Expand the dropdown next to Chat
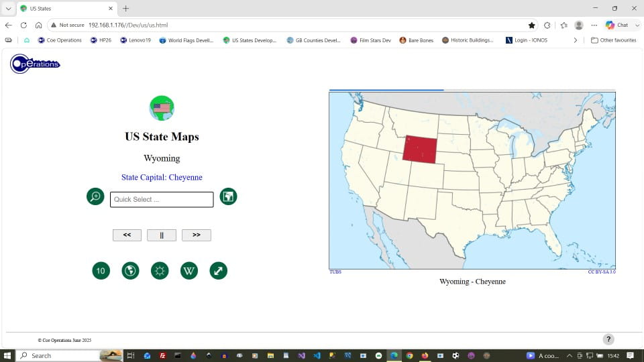 click(637, 25)
